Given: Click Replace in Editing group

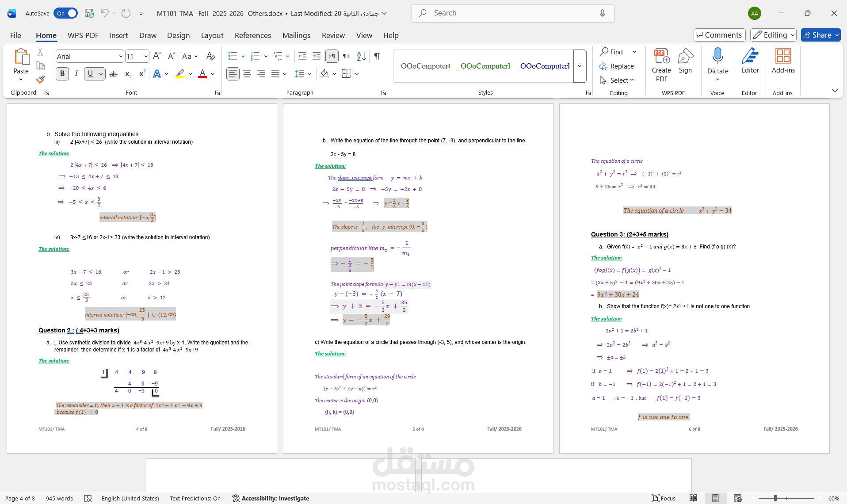Looking at the screenshot, I should [x=617, y=66].
